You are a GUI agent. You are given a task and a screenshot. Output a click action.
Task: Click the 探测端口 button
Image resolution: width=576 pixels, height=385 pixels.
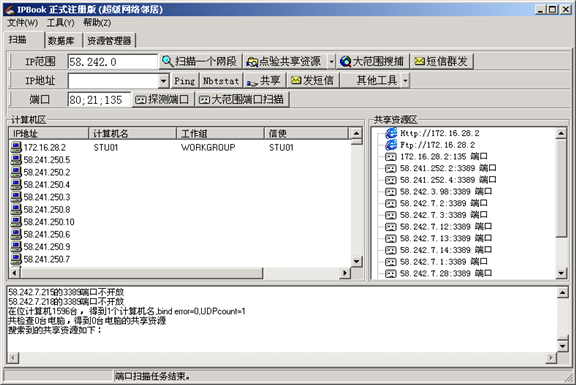162,100
